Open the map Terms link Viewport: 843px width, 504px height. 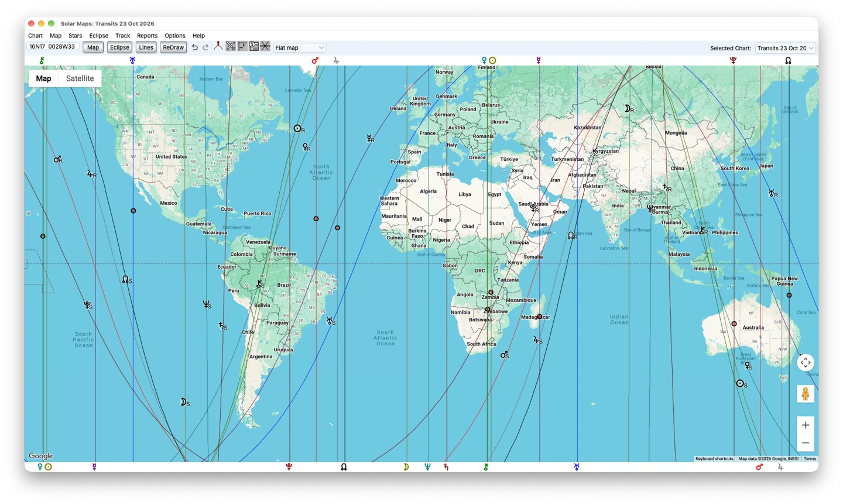[x=810, y=459]
